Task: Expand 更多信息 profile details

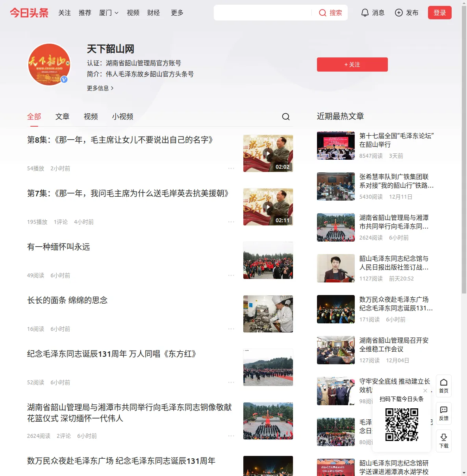Action: click(100, 88)
